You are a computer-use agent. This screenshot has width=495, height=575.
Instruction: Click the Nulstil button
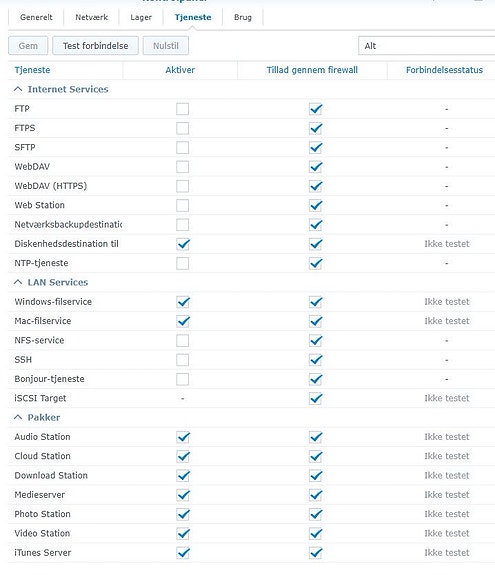point(166,46)
